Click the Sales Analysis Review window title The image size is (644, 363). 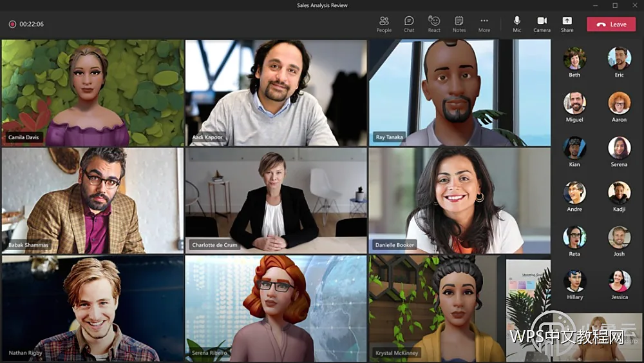[x=322, y=5]
